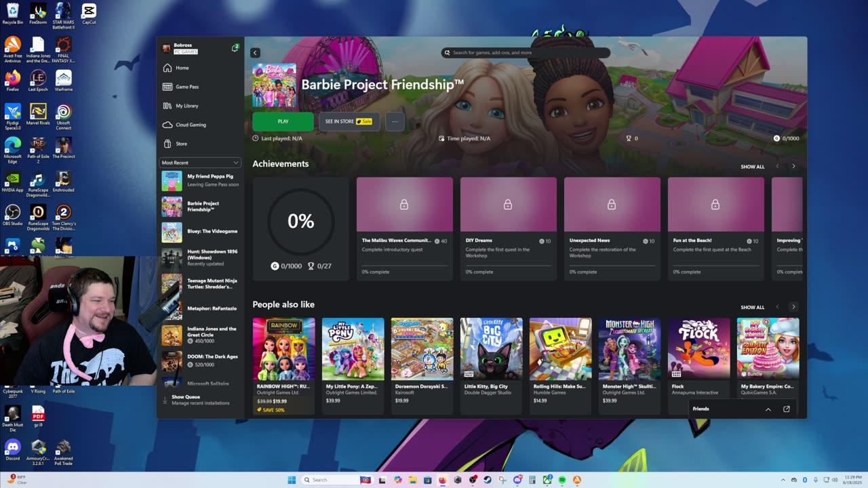
Task: Select Indiana Jones and the Great Circle
Action: pyautogui.click(x=200, y=335)
